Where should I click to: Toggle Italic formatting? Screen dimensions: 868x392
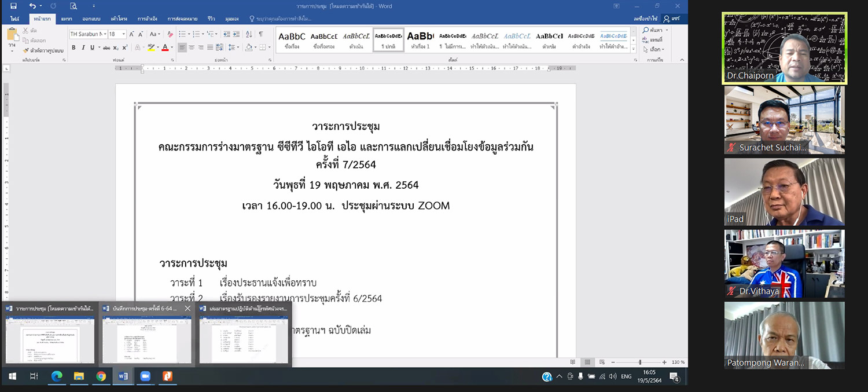83,47
